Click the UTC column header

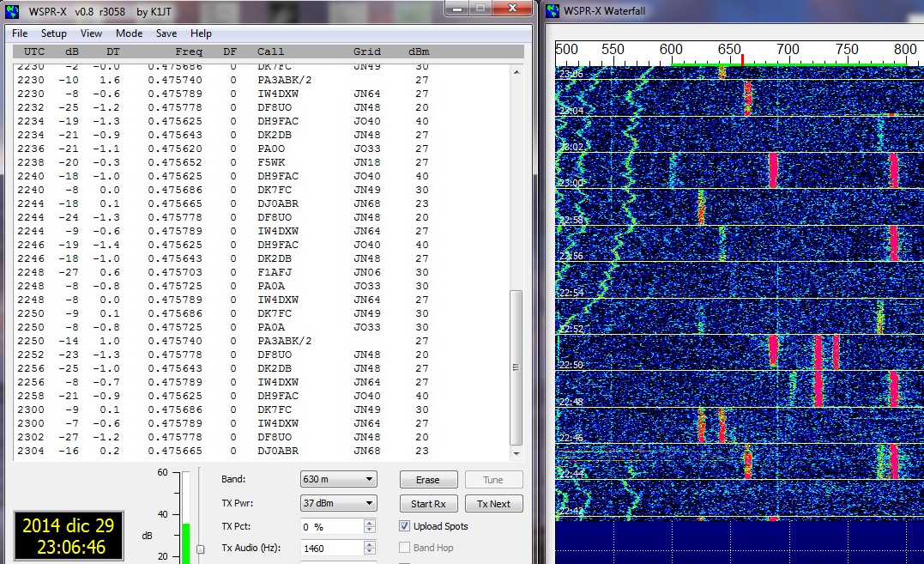tap(34, 52)
